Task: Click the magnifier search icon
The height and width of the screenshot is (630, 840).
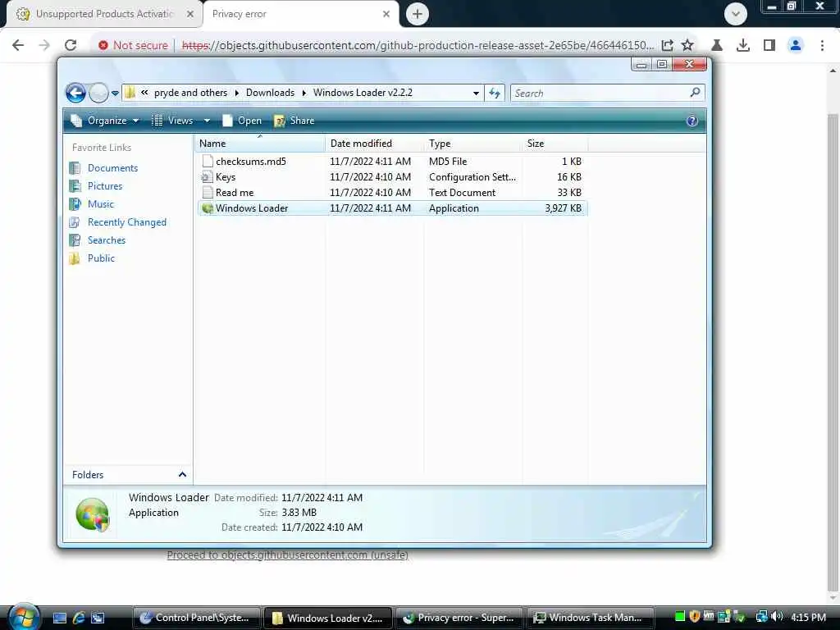Action: pos(695,93)
